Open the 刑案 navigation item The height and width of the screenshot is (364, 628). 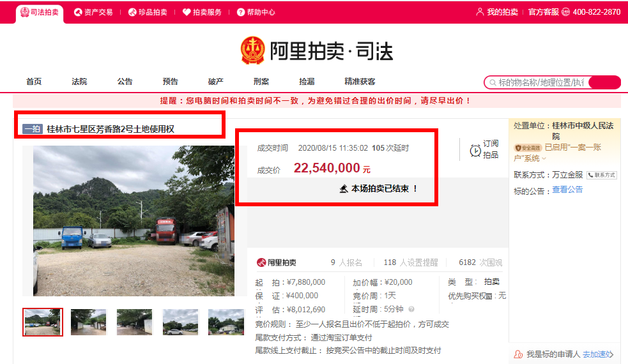(x=261, y=82)
